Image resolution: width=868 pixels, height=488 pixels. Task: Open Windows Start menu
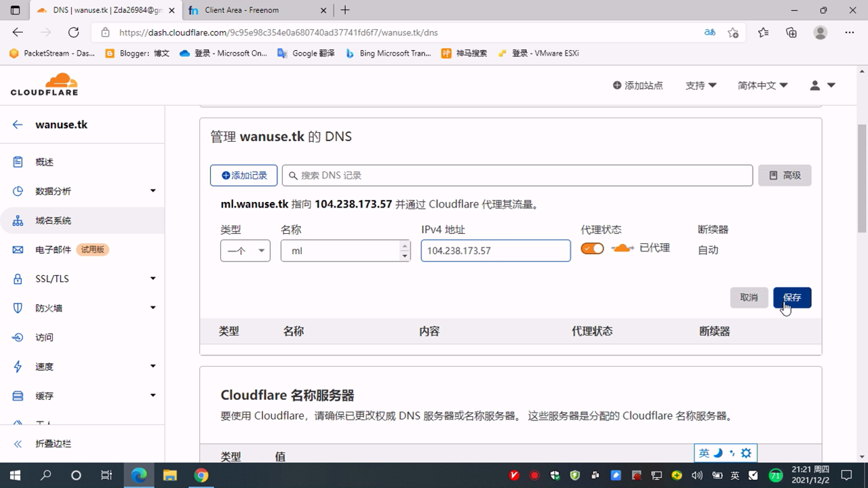(15, 475)
